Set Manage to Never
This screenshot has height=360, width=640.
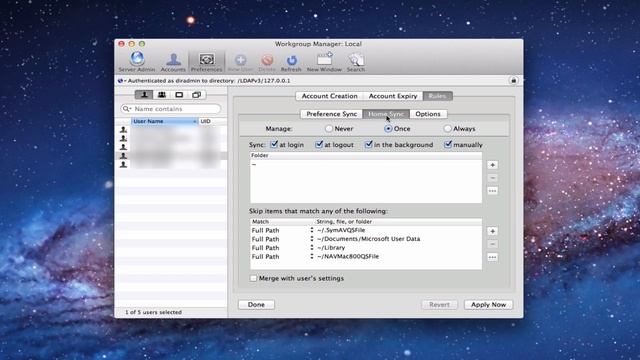329,129
